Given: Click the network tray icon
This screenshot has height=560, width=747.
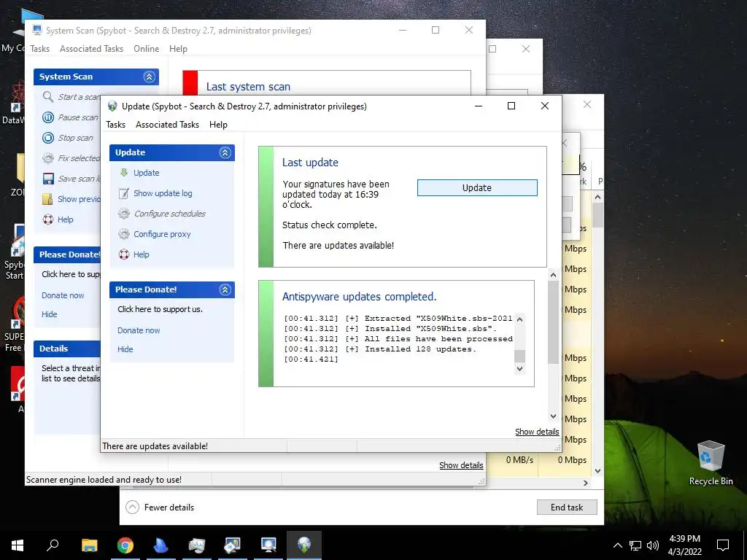Looking at the screenshot, I should tap(635, 545).
